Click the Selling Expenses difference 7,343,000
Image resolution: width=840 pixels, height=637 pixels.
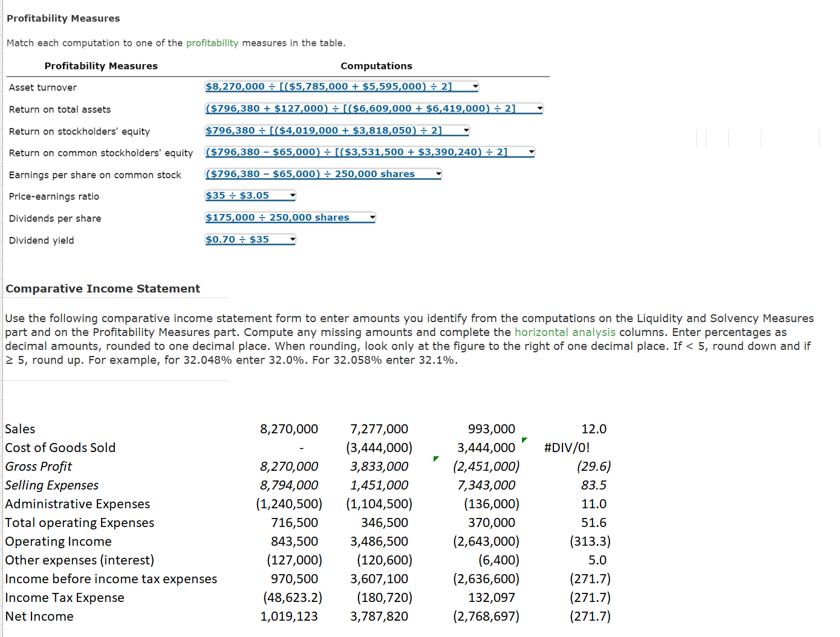pos(486,485)
